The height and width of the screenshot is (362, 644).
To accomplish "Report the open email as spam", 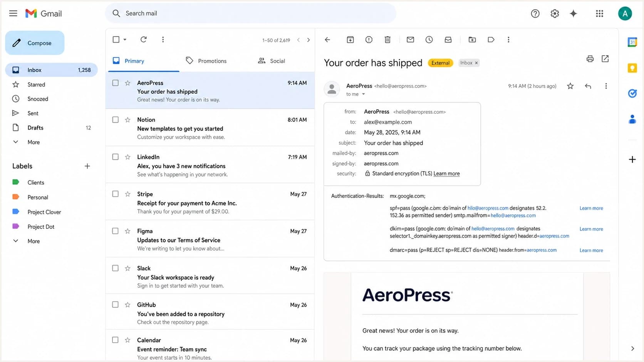I will (x=369, y=40).
